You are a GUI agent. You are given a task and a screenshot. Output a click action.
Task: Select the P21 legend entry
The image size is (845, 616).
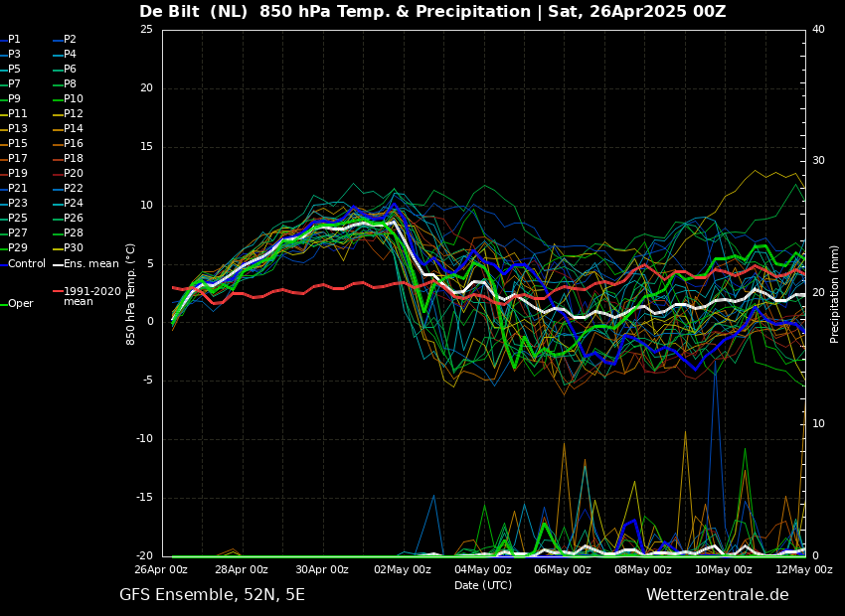(14, 189)
